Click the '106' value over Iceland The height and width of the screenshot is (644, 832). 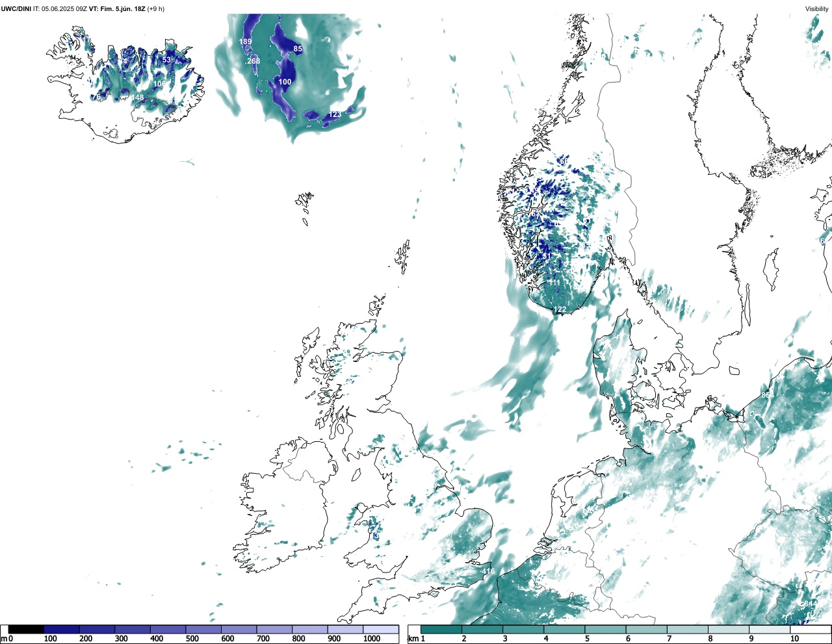point(159,84)
